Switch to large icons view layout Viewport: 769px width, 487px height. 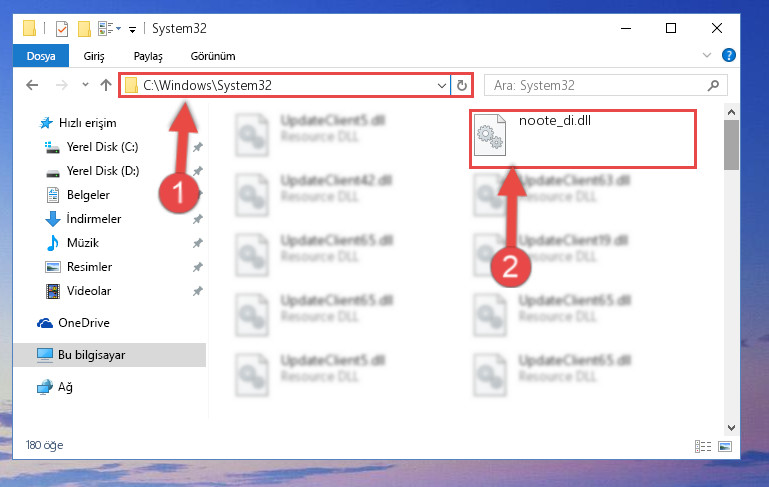click(725, 446)
